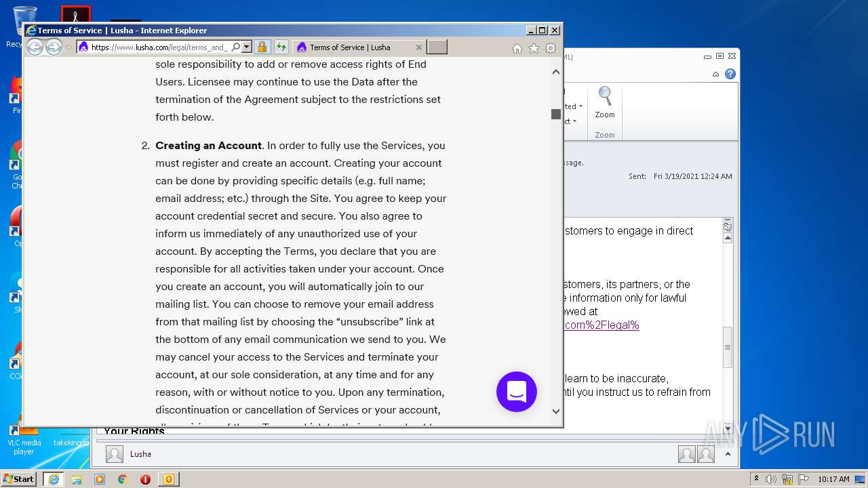868x488 pixels.
Task: Click the security lock icon
Action: (262, 47)
